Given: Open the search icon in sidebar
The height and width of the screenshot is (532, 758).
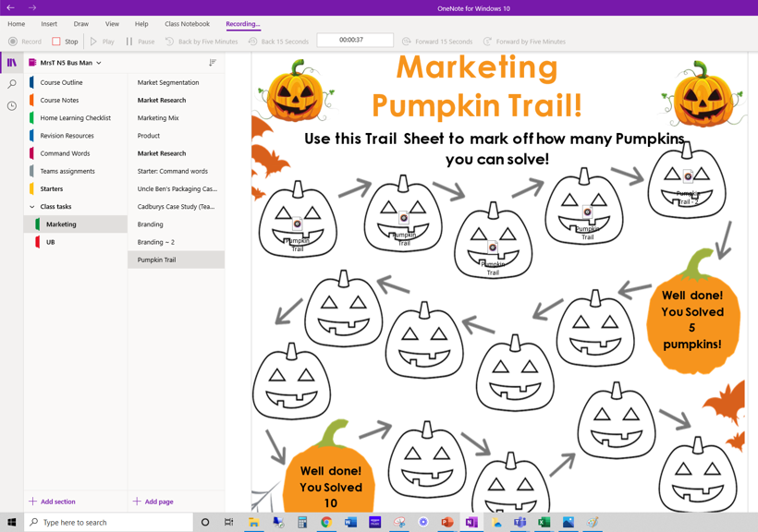Looking at the screenshot, I should 12,84.
